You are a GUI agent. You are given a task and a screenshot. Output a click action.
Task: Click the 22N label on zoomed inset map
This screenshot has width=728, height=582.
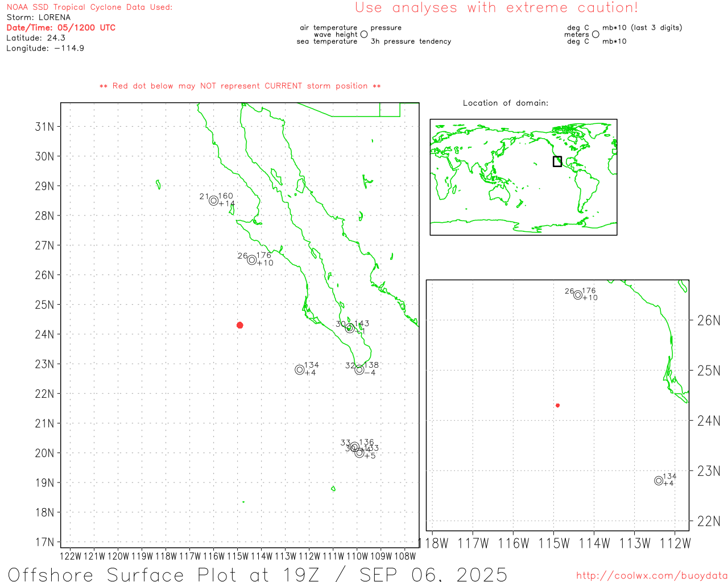coord(709,521)
